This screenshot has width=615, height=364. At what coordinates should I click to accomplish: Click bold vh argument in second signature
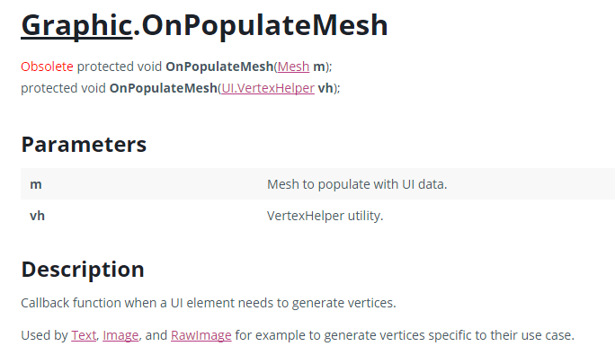click(325, 88)
